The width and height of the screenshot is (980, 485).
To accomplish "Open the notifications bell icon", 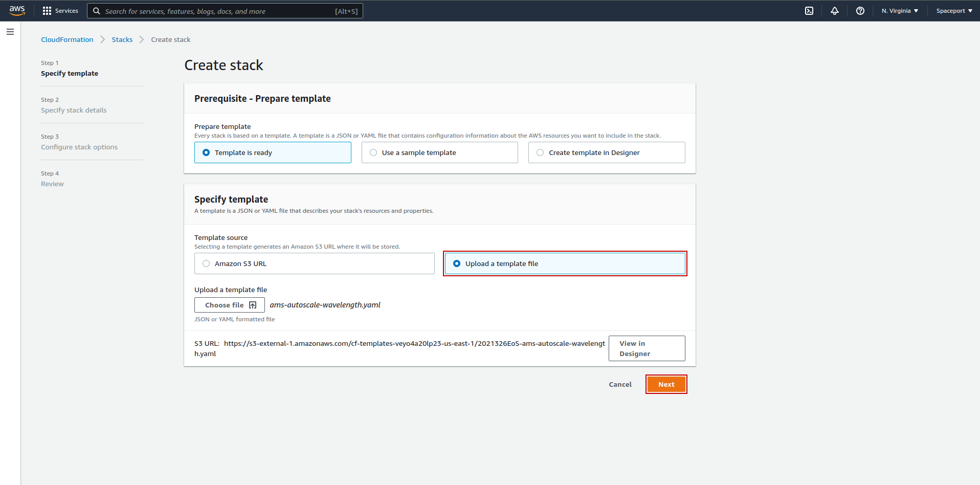I will click(x=835, y=11).
